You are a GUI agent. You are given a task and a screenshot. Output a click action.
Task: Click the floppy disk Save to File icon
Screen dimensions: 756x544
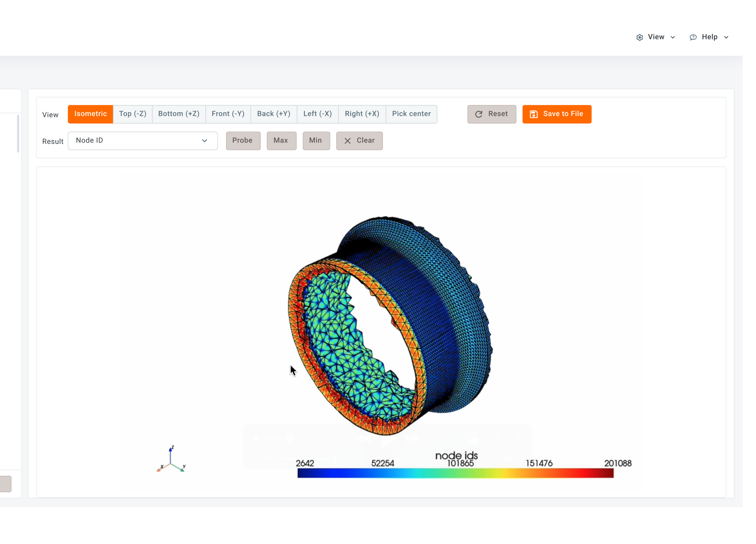[x=534, y=114]
